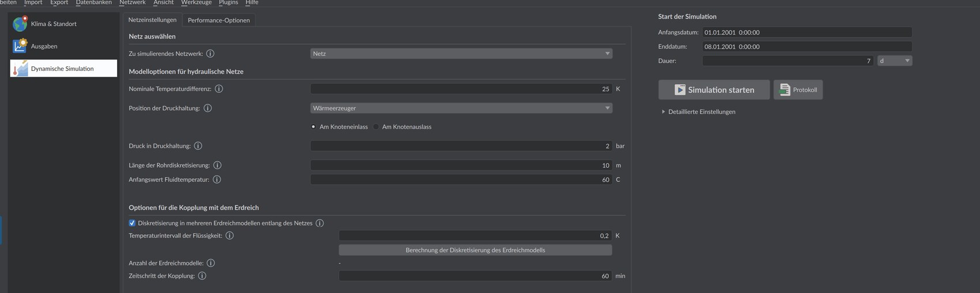Show info for Zeitschritt der Kopplung
The width and height of the screenshot is (980, 293).
(x=202, y=276)
